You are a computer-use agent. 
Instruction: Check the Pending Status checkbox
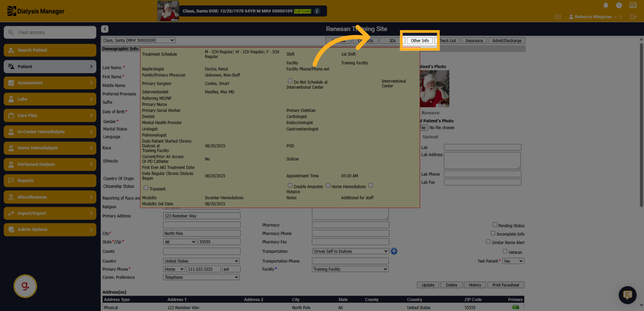click(495, 225)
